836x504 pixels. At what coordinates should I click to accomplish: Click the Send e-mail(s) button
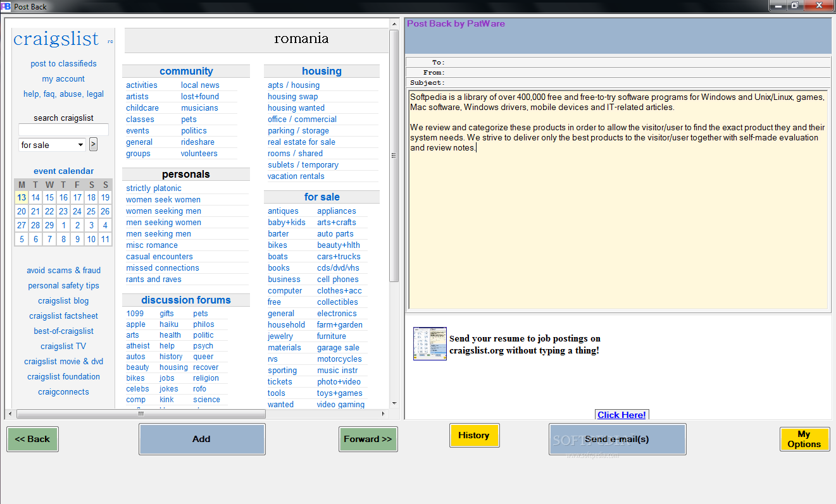pyautogui.click(x=617, y=439)
